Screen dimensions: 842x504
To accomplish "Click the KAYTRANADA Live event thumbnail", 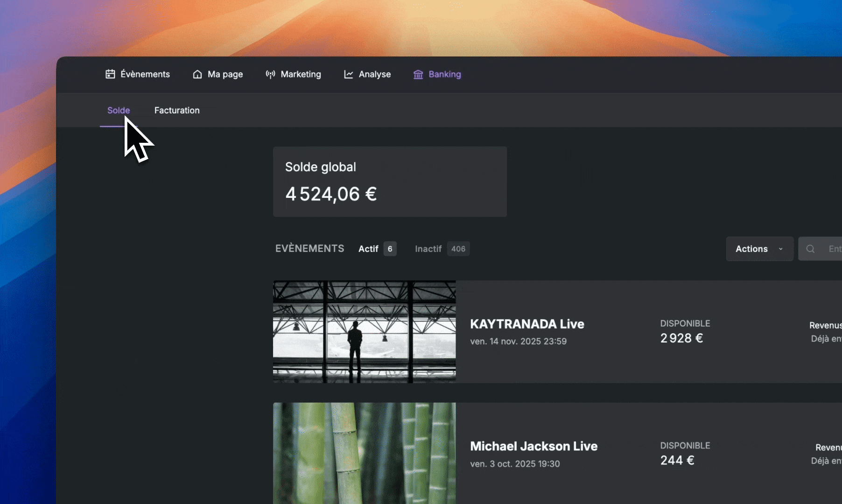I will click(365, 332).
